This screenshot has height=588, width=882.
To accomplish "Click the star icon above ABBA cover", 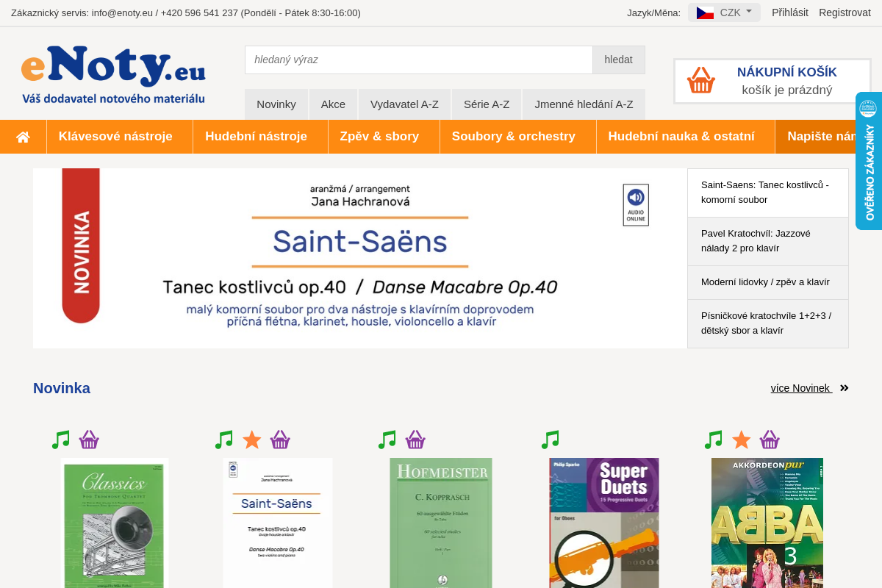I will (x=742, y=440).
